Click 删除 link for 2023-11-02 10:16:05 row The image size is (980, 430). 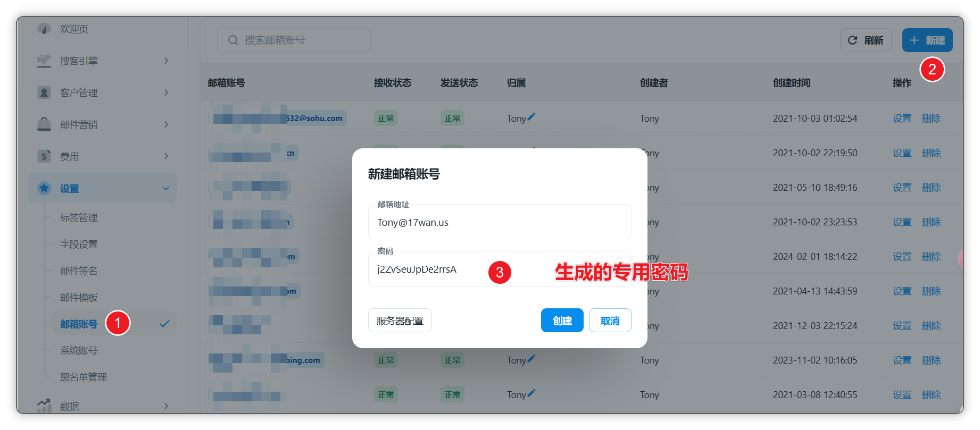tap(932, 360)
